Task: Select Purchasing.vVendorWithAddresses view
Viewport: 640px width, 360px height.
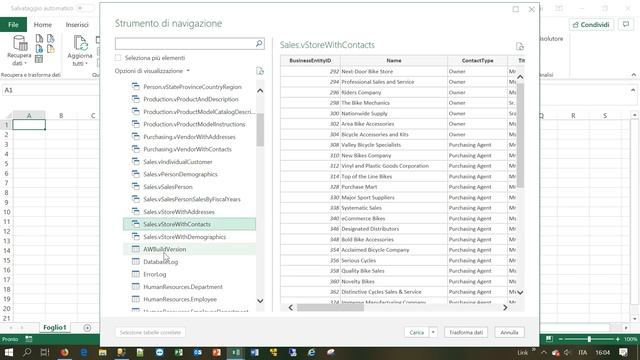Action: click(189, 137)
